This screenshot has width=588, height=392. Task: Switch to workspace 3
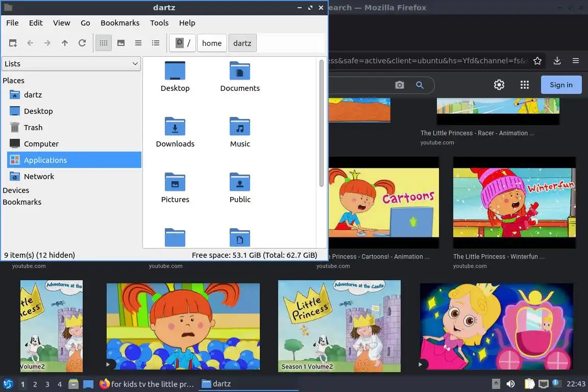click(x=47, y=384)
